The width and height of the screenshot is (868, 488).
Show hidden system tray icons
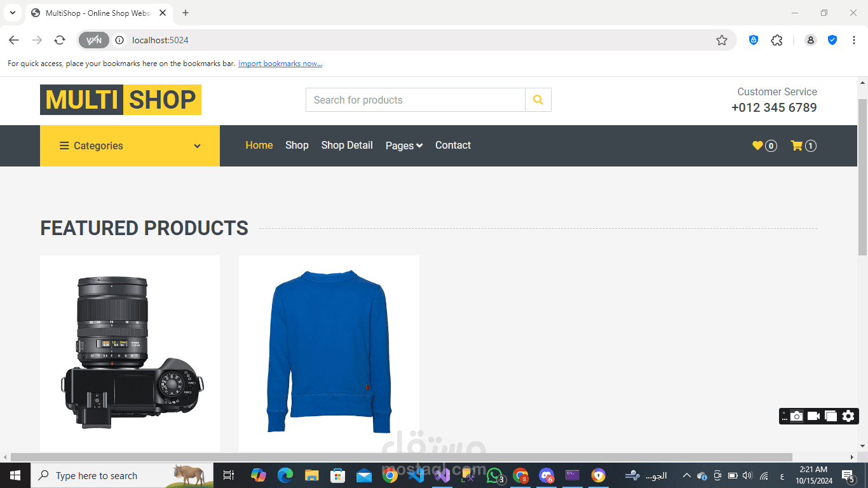[x=686, y=475]
